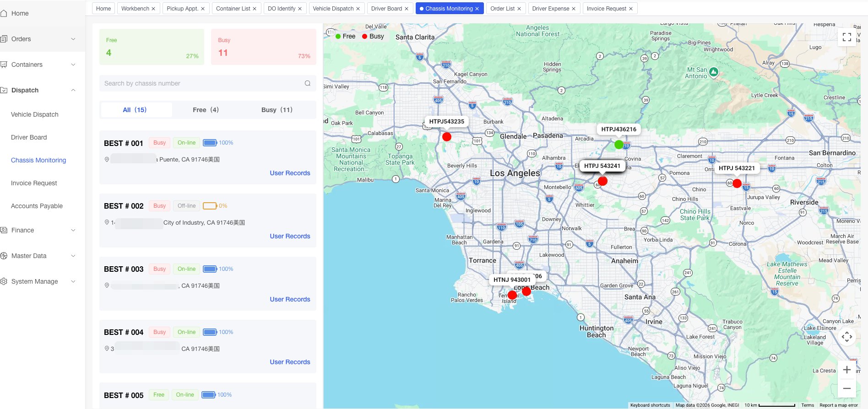Screen dimensions: 868x409
Task: Toggle map fullscreen view
Action: coord(847,37)
